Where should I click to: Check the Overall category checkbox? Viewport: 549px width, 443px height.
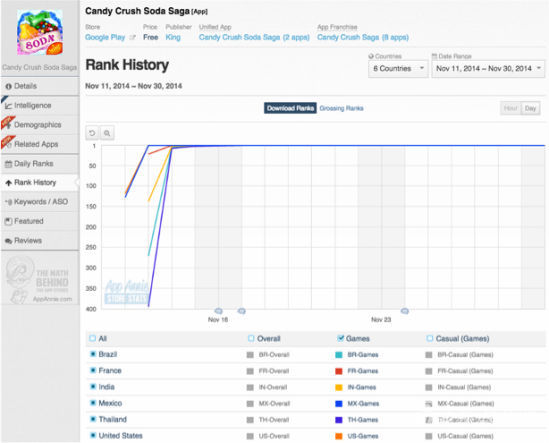pos(251,338)
